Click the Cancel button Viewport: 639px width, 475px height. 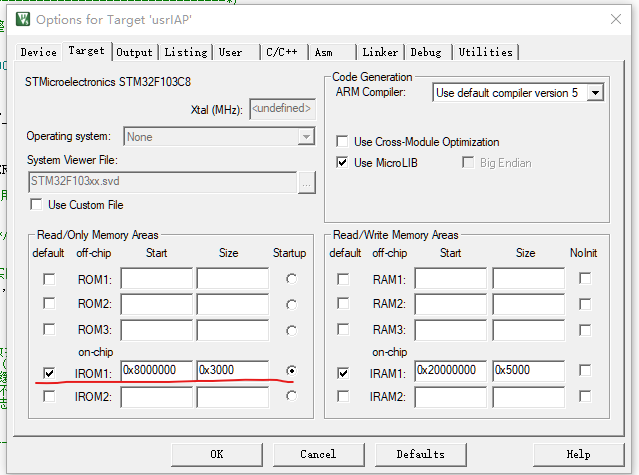point(318,454)
